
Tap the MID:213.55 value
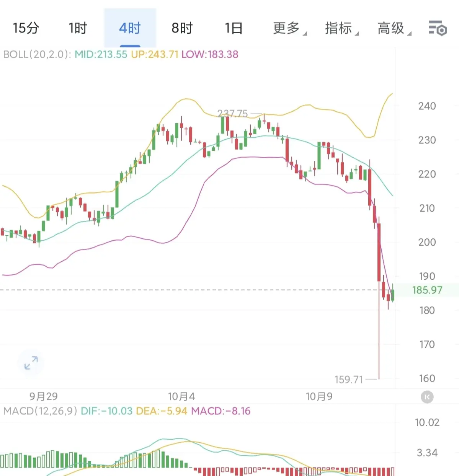pos(101,54)
